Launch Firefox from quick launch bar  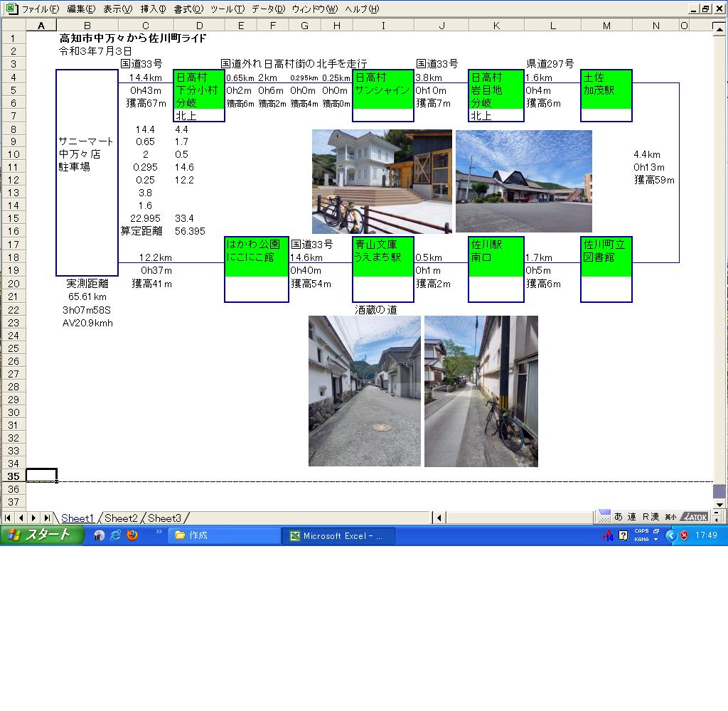(x=132, y=535)
